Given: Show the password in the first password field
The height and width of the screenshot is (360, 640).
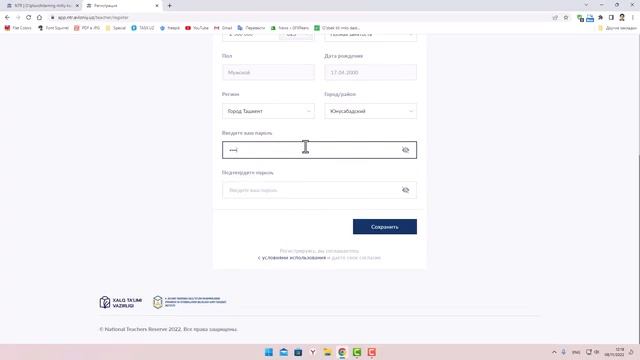Looking at the screenshot, I should (x=405, y=150).
